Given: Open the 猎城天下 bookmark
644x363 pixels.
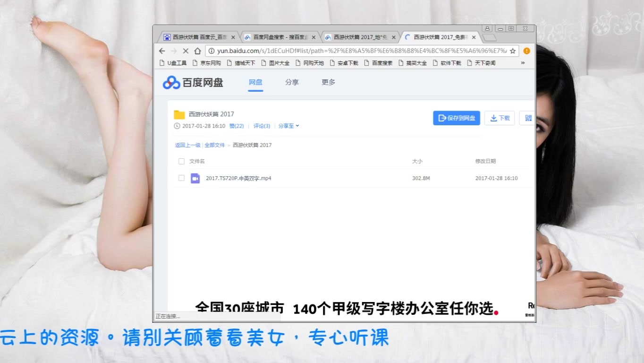Looking at the screenshot, I should coord(241,63).
